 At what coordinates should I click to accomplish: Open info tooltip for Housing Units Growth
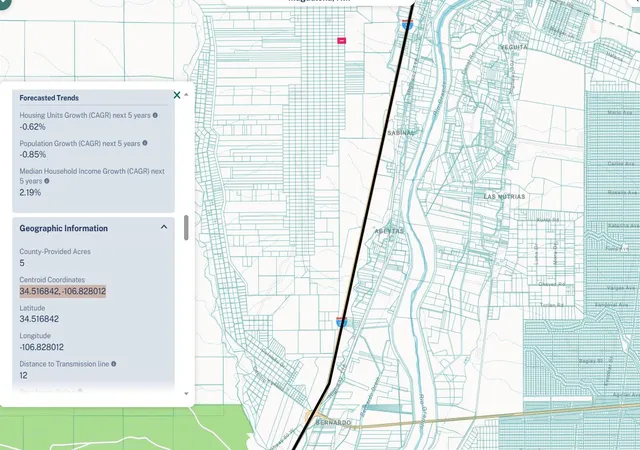tap(155, 116)
